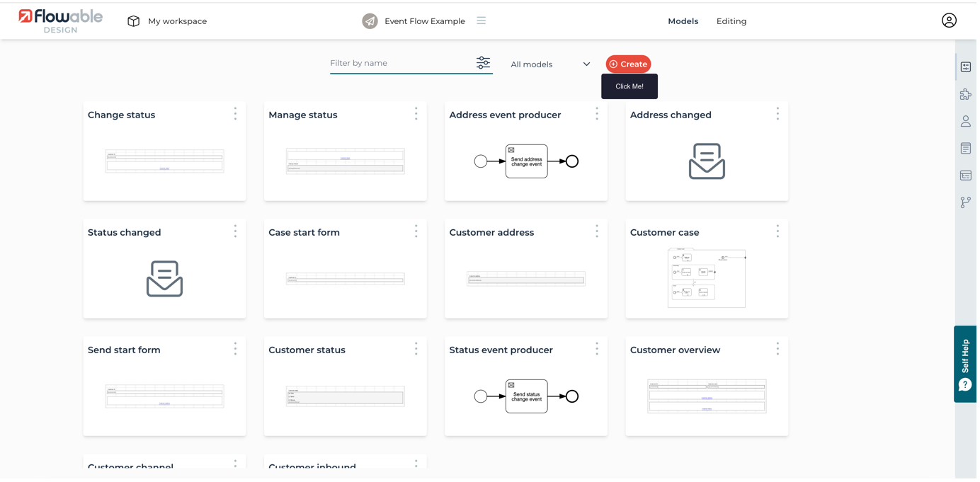The width and height of the screenshot is (980, 482).
Task: Open the person icon in right sidebar
Action: click(965, 121)
